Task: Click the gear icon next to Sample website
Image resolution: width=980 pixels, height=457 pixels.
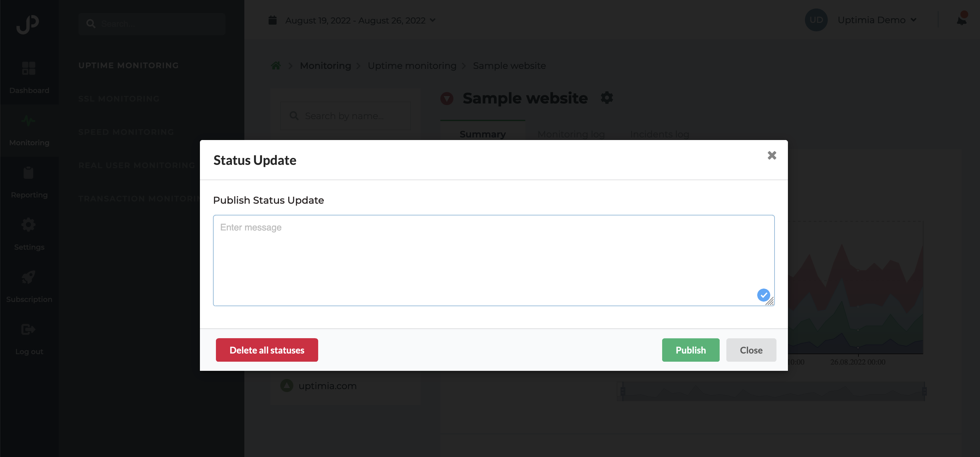Action: pyautogui.click(x=607, y=98)
